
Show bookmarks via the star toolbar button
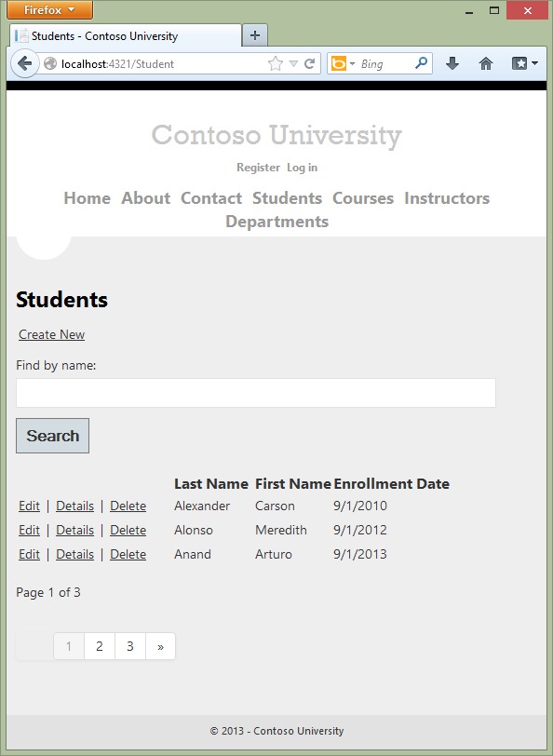(x=518, y=63)
